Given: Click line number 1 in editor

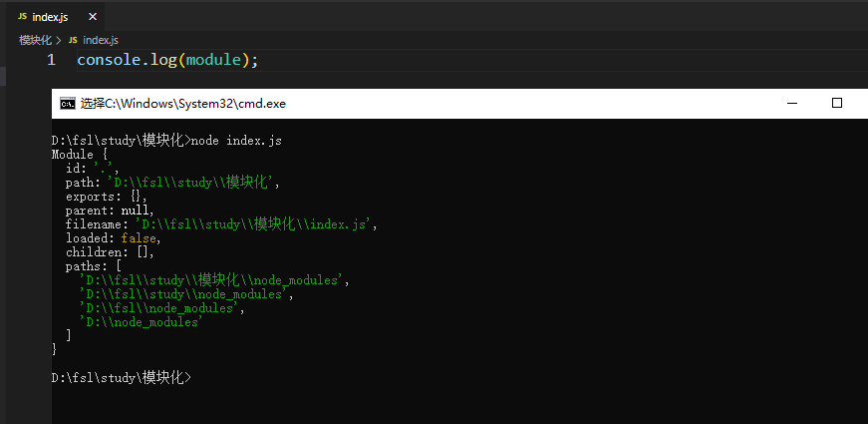Looking at the screenshot, I should click(x=51, y=60).
